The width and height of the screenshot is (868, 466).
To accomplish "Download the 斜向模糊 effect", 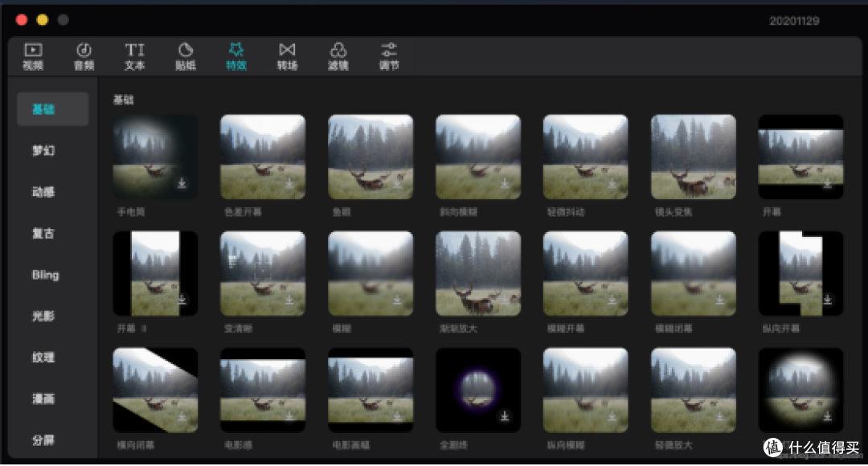I will click(505, 183).
